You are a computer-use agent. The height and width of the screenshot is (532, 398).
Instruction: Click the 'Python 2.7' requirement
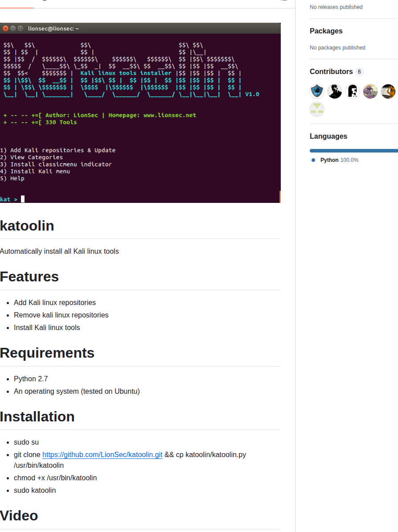[31, 379]
